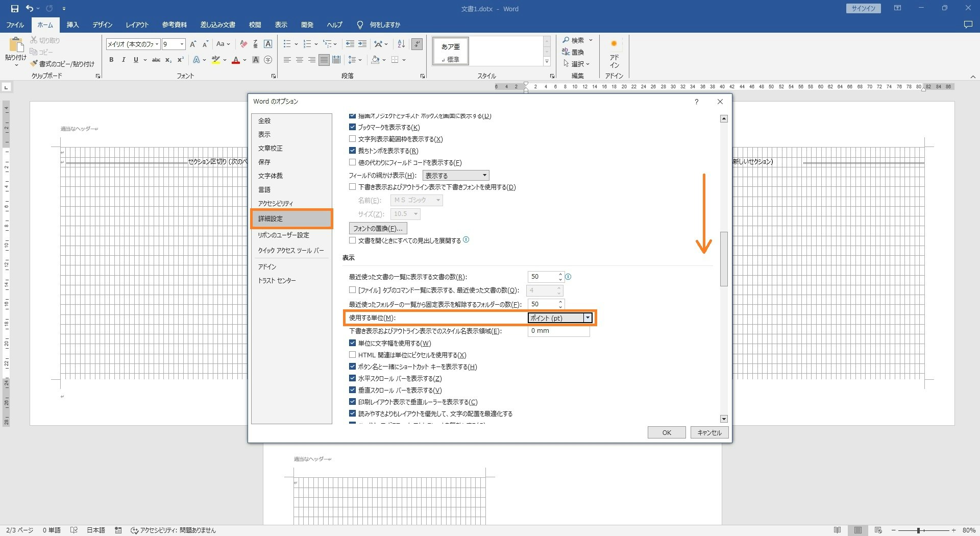Check 文字列表示範囲枠を表示する checkbox
The height and width of the screenshot is (536, 980).
[352, 139]
